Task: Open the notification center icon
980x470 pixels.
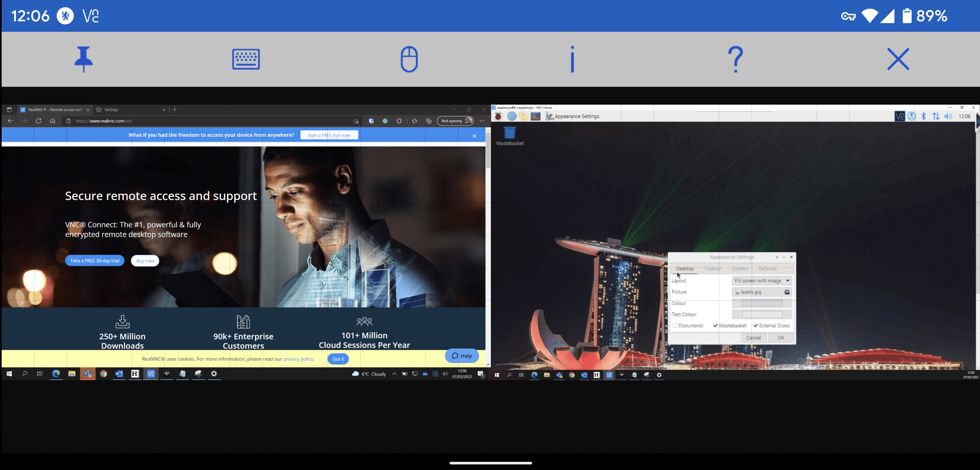Action: [481, 374]
